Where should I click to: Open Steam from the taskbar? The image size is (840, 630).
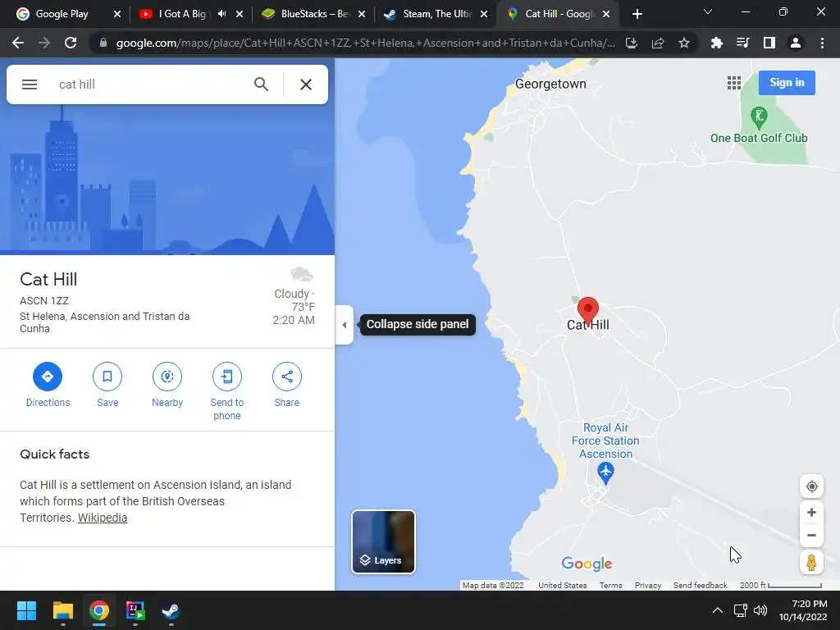pyautogui.click(x=171, y=610)
